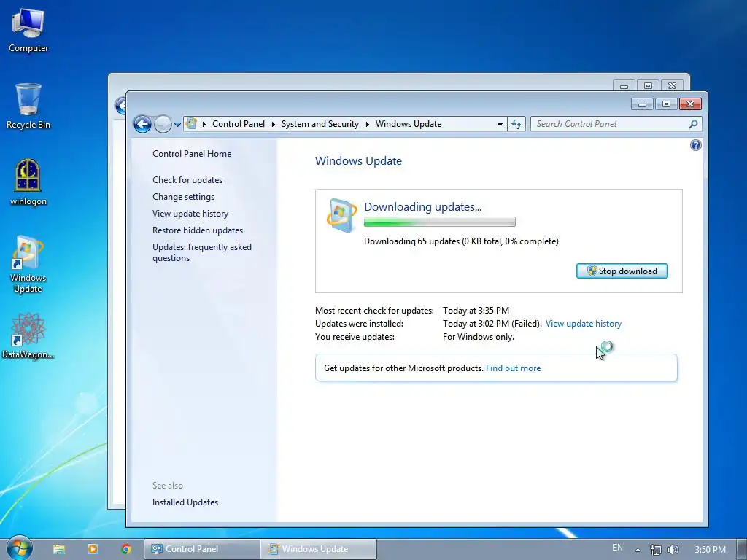This screenshot has height=560, width=747.
Task: Click the 3:50 PM clock
Action: [x=710, y=550]
